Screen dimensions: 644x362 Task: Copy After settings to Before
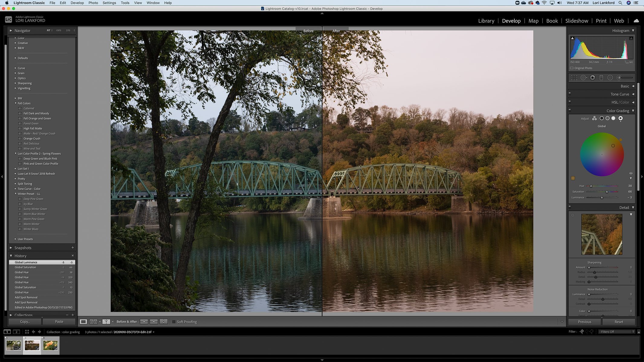point(154,322)
